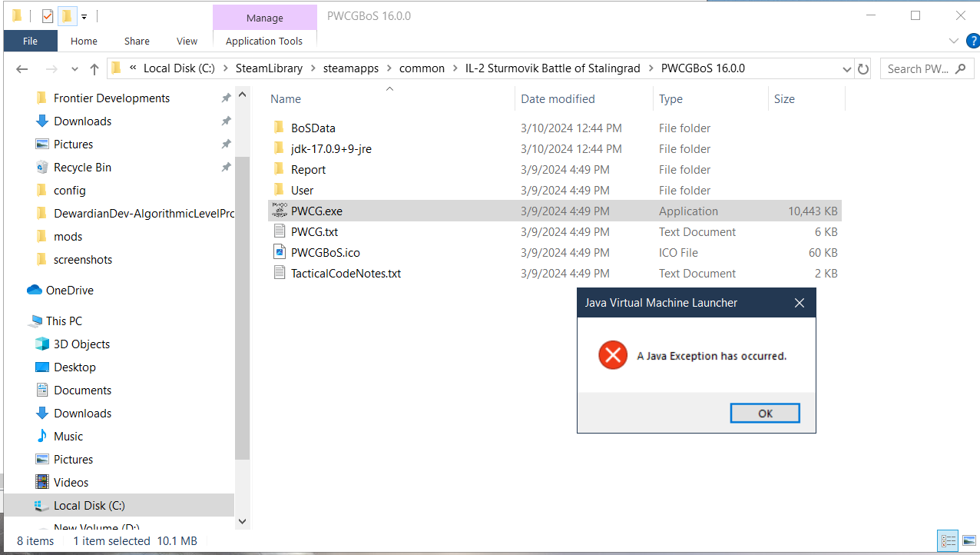Switch to details view button
This screenshot has height=555, width=980.
[949, 540]
